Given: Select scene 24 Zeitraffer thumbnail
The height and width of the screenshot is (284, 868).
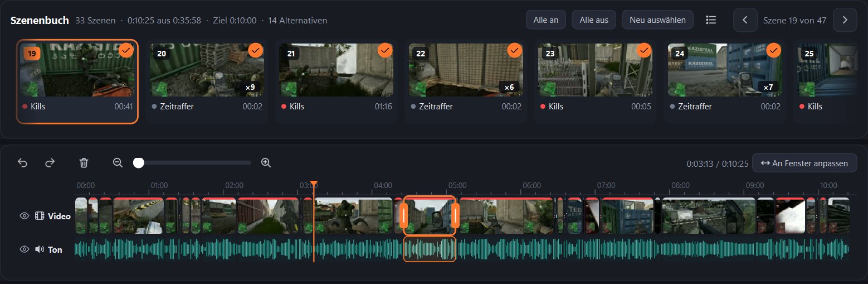Looking at the screenshot, I should point(725,70).
